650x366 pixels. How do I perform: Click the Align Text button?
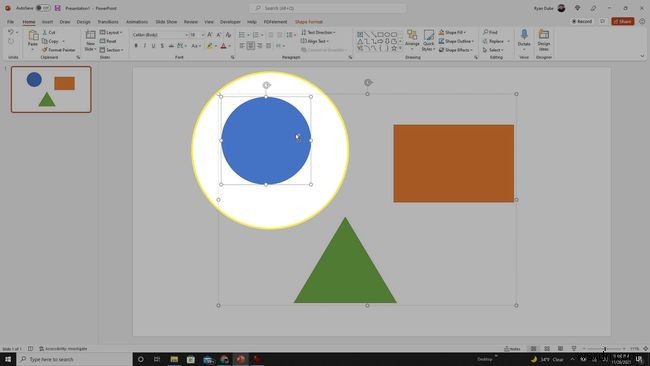(315, 41)
